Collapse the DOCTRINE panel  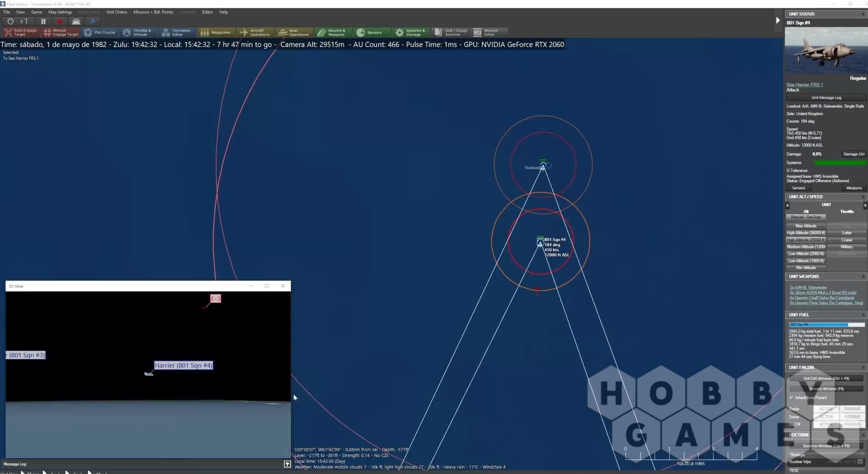(x=863, y=435)
